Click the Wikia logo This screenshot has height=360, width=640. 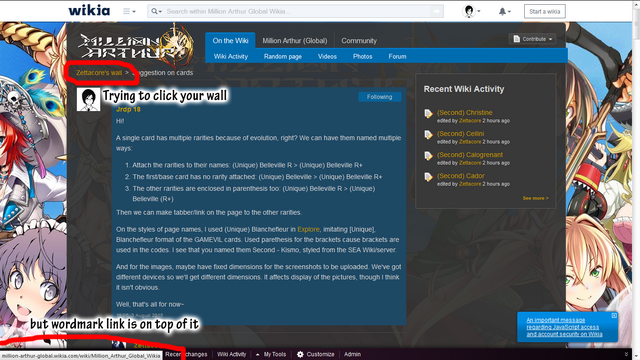pyautogui.click(x=89, y=11)
